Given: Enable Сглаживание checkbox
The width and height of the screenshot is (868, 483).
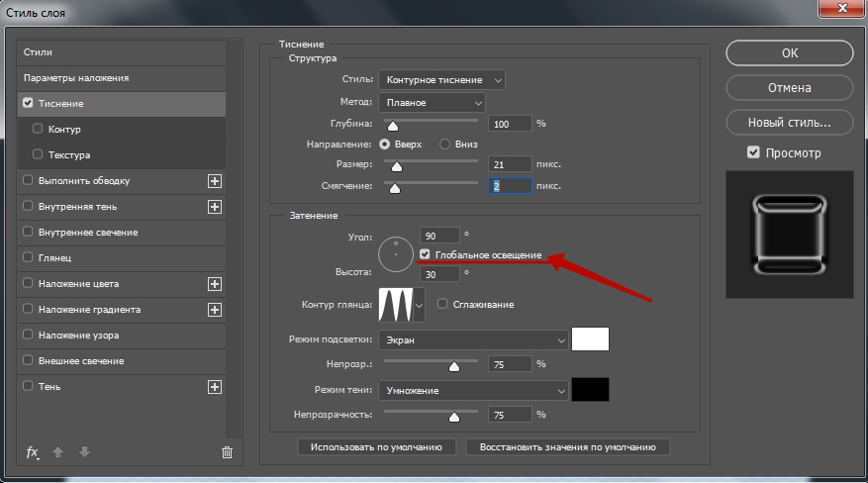Looking at the screenshot, I should click(442, 304).
